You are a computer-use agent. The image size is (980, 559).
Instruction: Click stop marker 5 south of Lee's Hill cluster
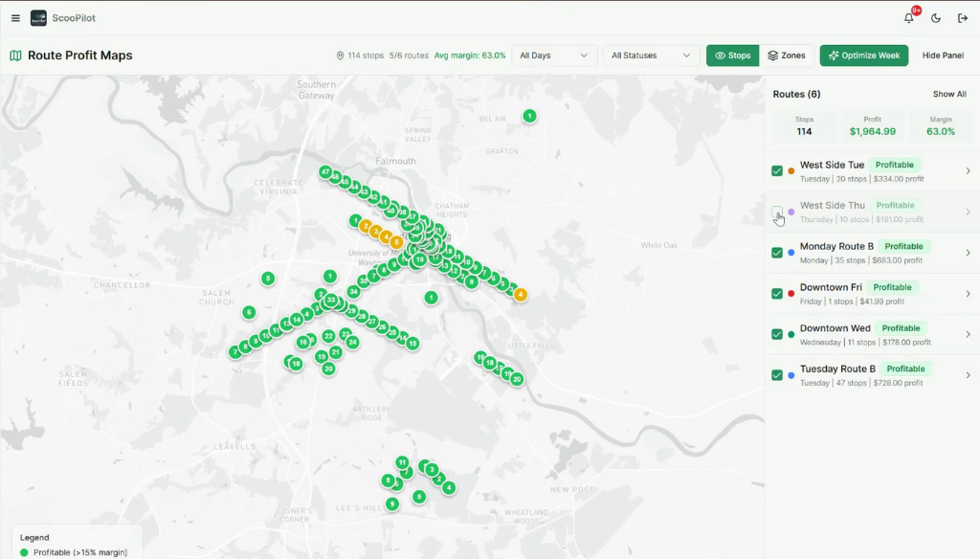click(x=419, y=497)
